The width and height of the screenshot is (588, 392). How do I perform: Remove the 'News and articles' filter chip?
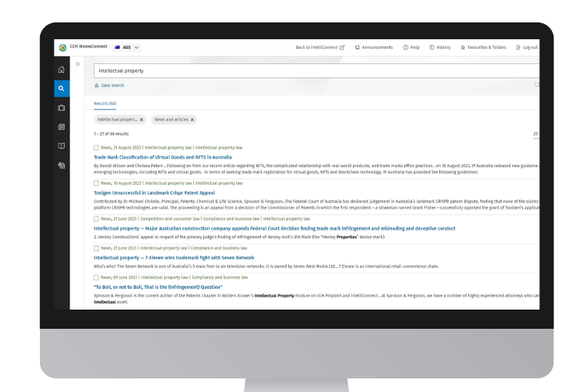(x=192, y=119)
